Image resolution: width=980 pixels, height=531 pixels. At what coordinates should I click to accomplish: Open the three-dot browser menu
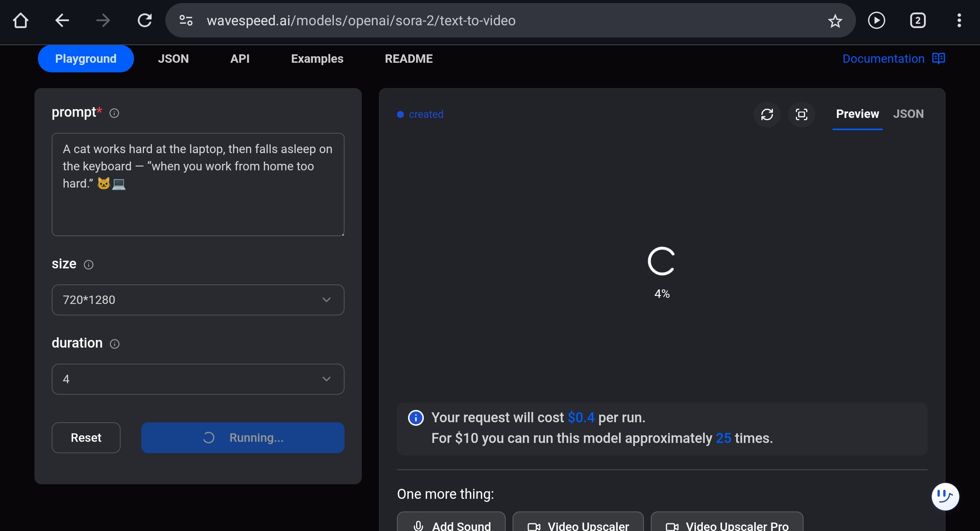[959, 21]
